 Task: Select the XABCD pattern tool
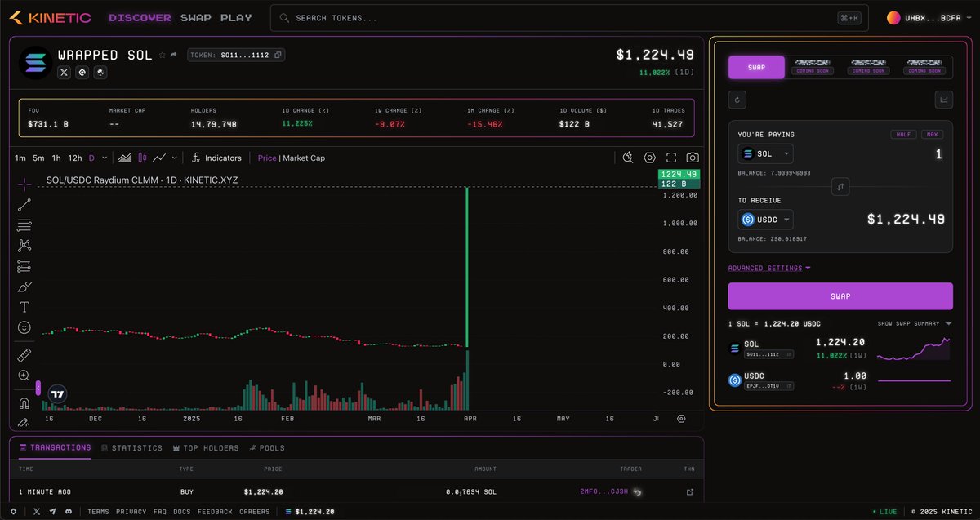click(x=24, y=246)
